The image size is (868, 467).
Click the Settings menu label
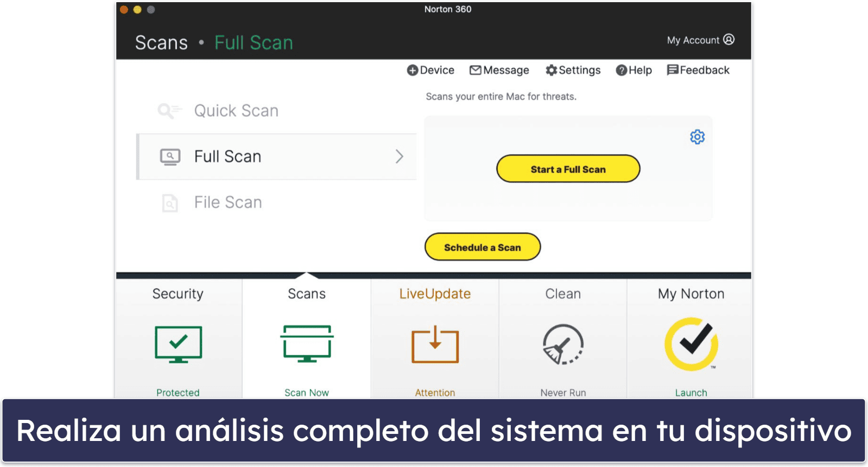(x=580, y=71)
